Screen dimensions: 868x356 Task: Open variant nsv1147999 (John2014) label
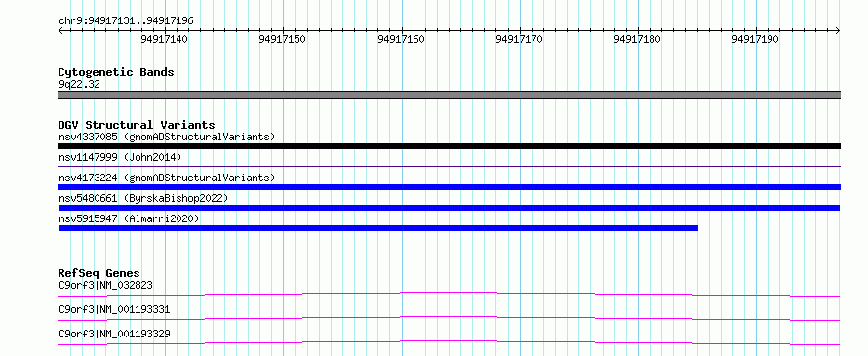(x=120, y=158)
